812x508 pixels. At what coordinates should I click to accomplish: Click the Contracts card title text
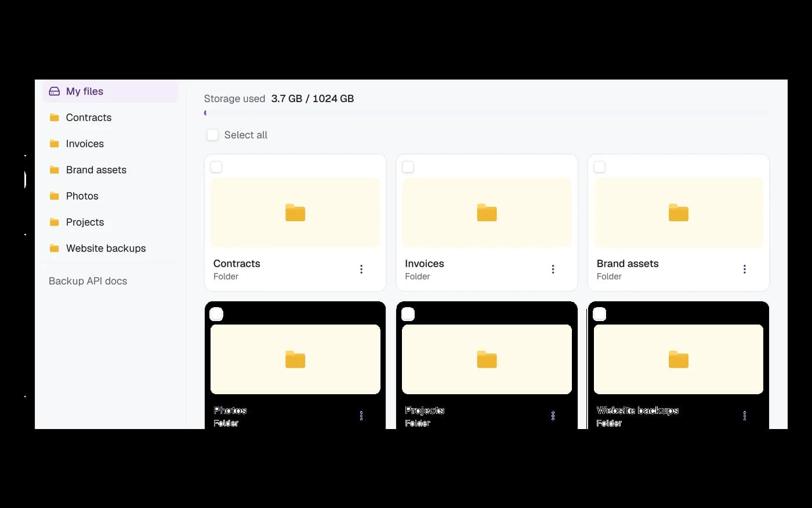[237, 264]
